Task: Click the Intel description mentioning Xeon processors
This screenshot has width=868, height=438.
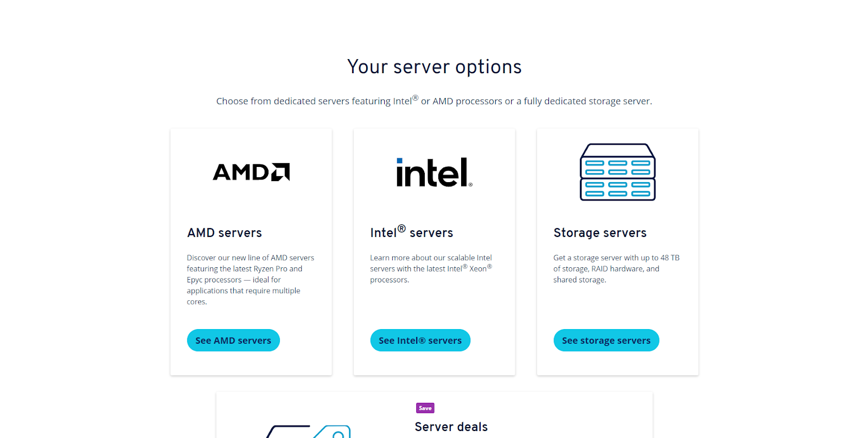Action: [431, 268]
